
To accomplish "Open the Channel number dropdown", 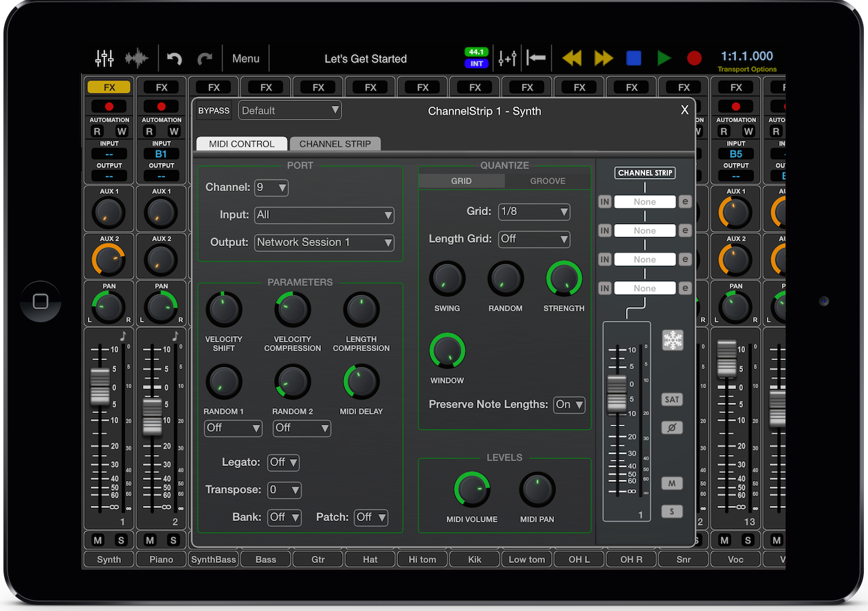I will pyautogui.click(x=271, y=188).
